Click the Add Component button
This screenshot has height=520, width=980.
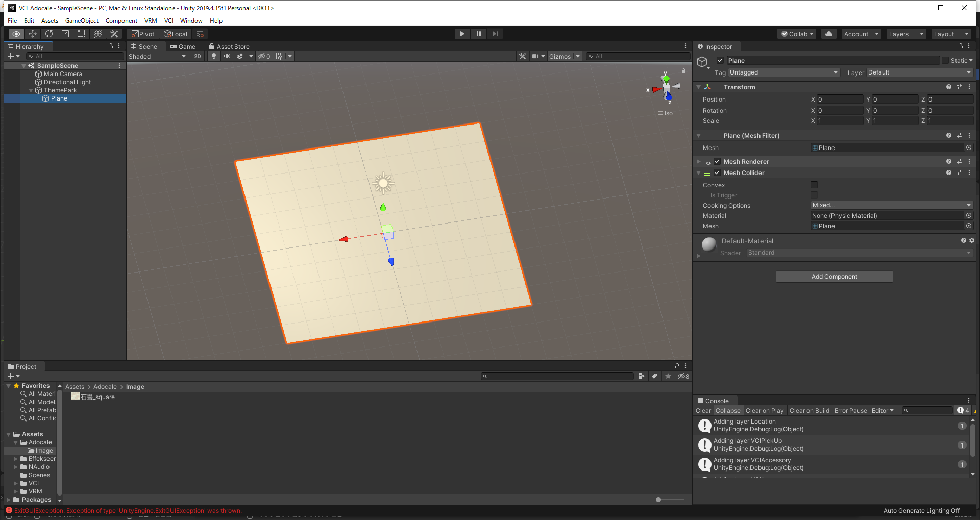(834, 277)
